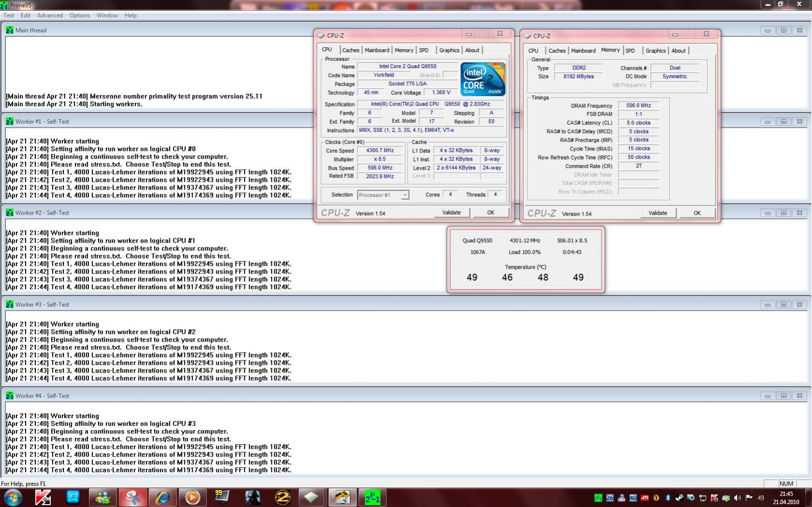Click the Prime95 icon beside Worker #1 - Self-Test

pos(10,121)
